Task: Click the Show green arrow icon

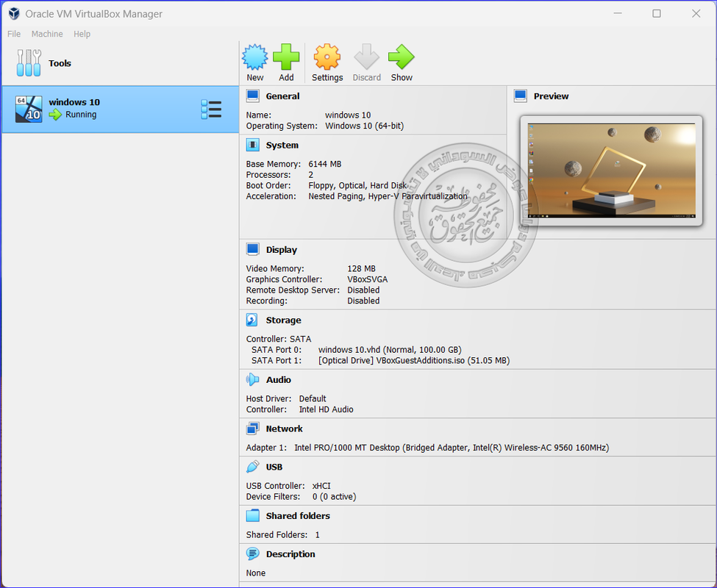Action: [402, 57]
